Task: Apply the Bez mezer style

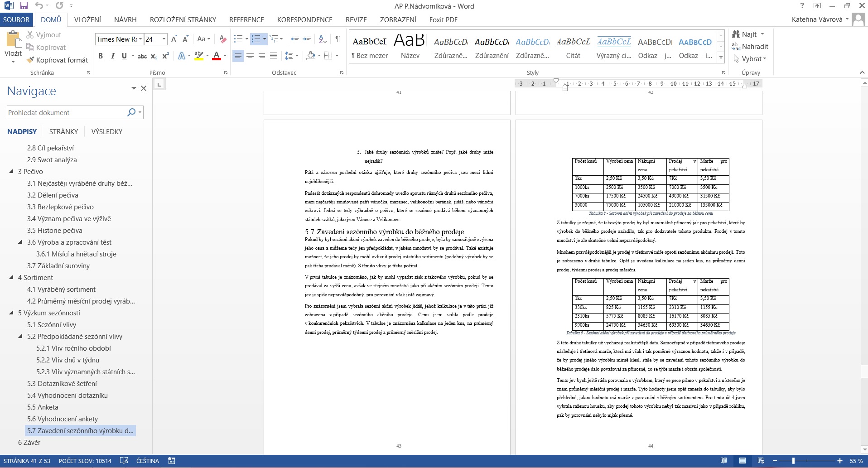Action: click(x=370, y=46)
